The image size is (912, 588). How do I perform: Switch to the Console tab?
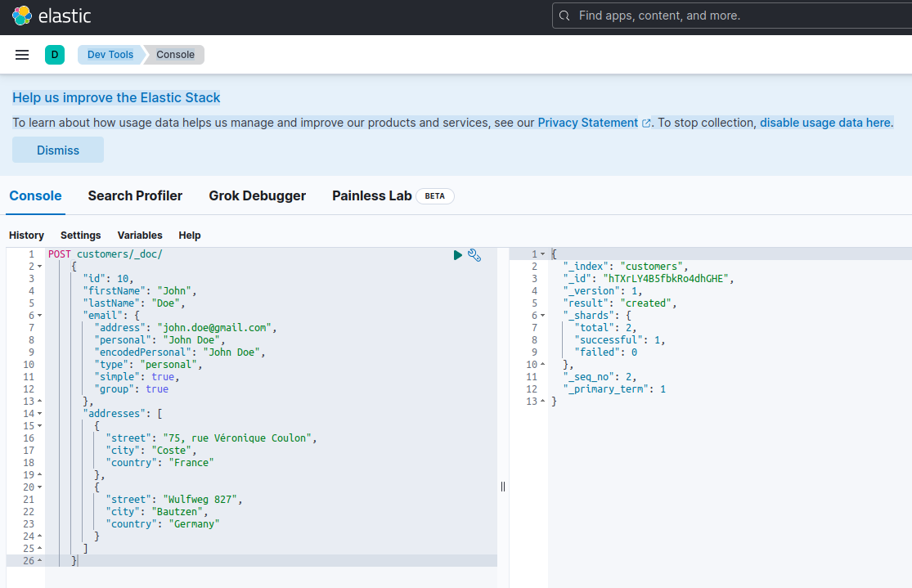coord(35,196)
